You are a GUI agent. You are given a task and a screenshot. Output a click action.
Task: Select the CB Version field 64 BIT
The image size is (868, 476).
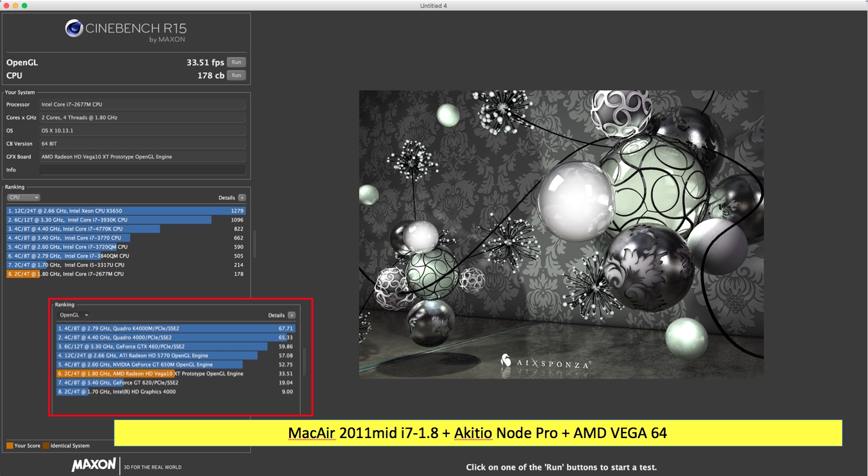(142, 144)
